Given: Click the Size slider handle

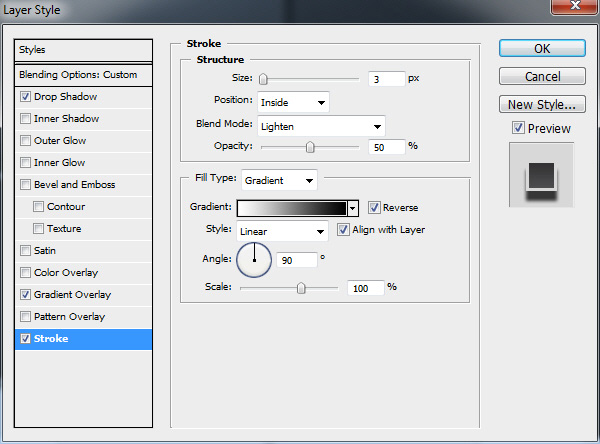Looking at the screenshot, I should [263, 79].
